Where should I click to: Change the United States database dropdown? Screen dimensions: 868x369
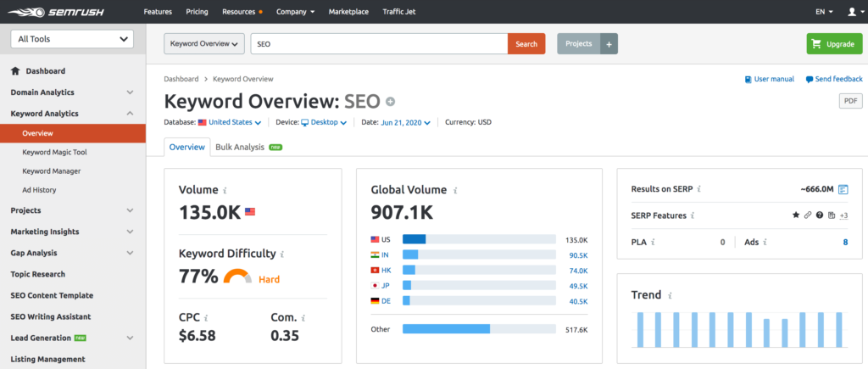point(229,122)
